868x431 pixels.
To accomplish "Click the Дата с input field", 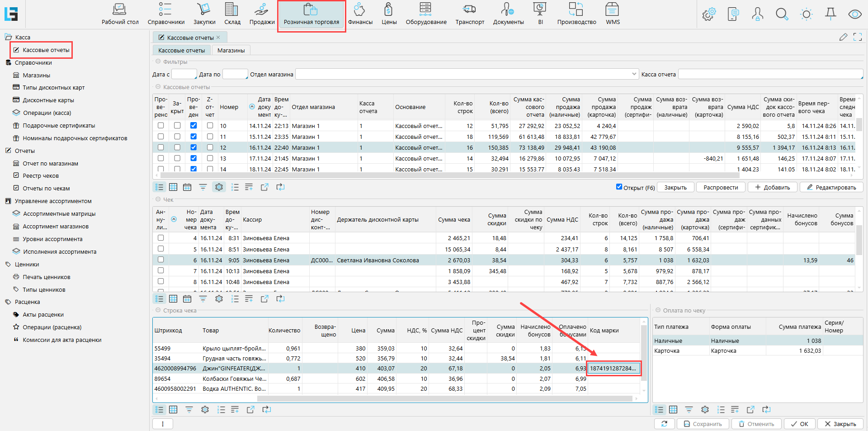I will [184, 74].
